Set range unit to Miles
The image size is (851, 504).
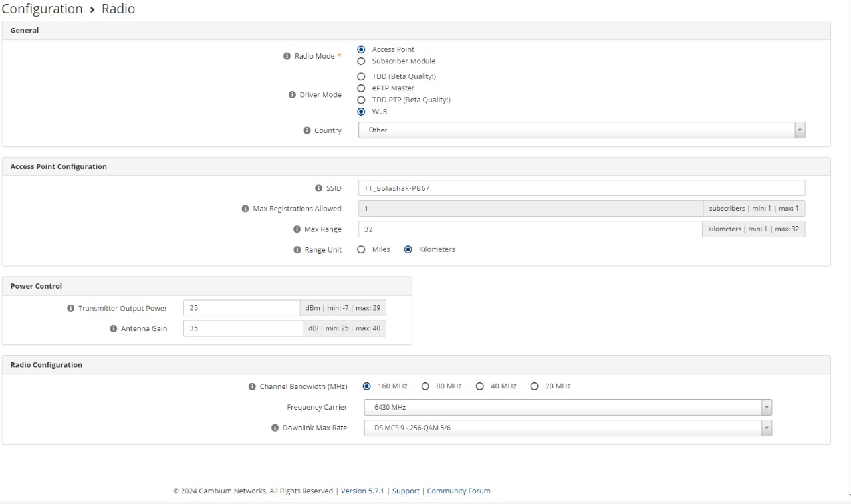pyautogui.click(x=362, y=250)
